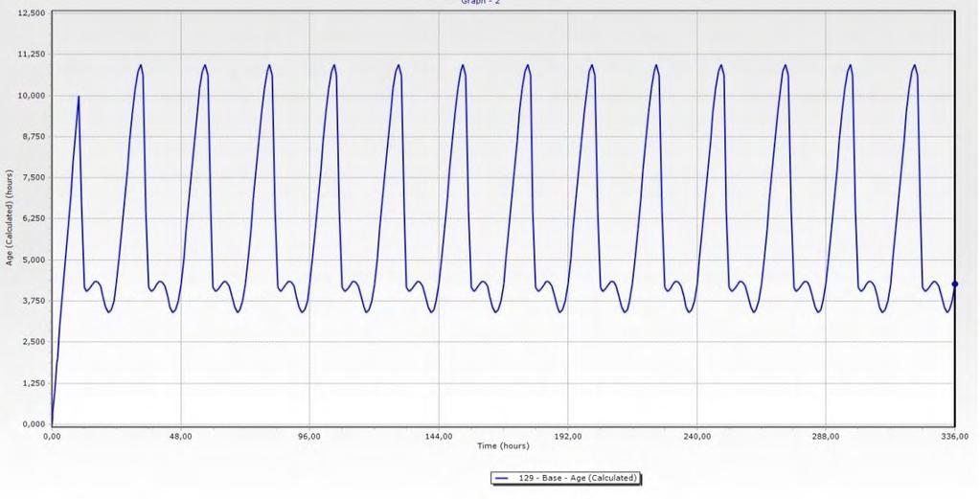980x499 pixels.
Task: Click the 8,750 y-axis label
Action: click(x=34, y=136)
